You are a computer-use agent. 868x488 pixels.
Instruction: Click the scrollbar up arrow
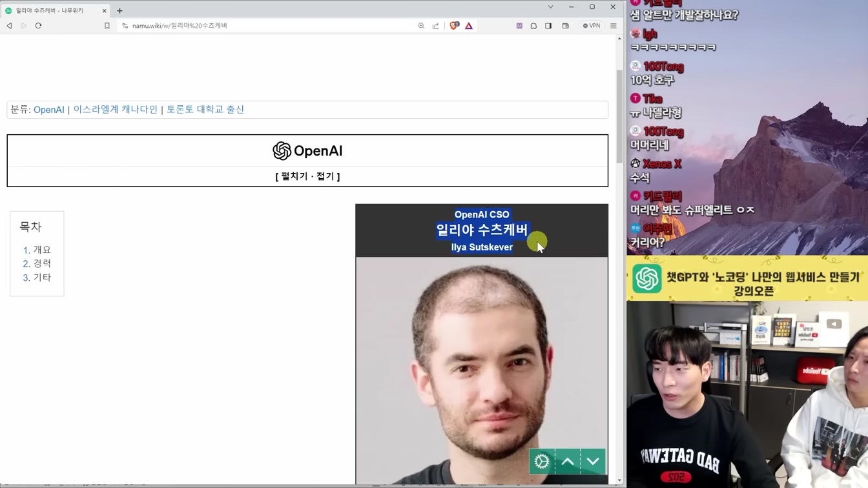619,39
